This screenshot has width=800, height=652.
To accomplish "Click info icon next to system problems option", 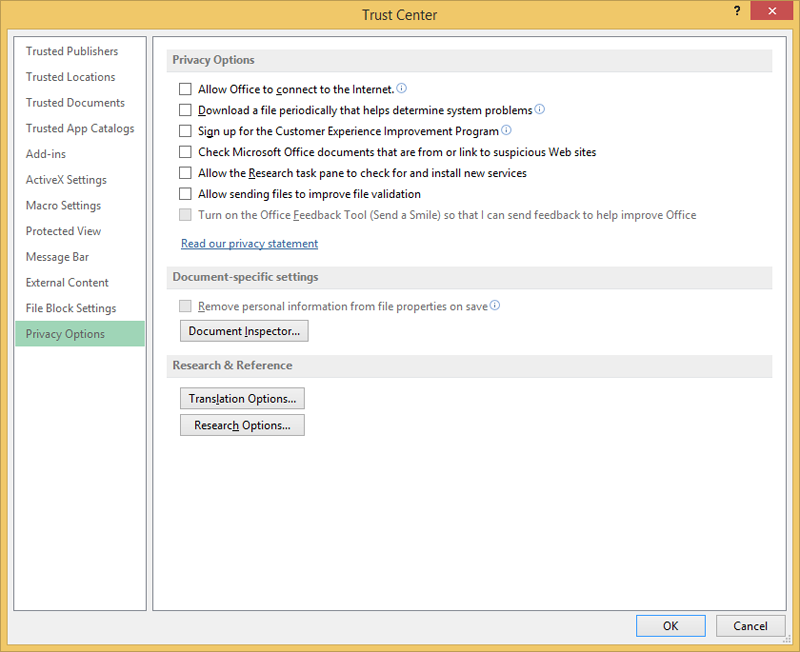I will coord(540,109).
